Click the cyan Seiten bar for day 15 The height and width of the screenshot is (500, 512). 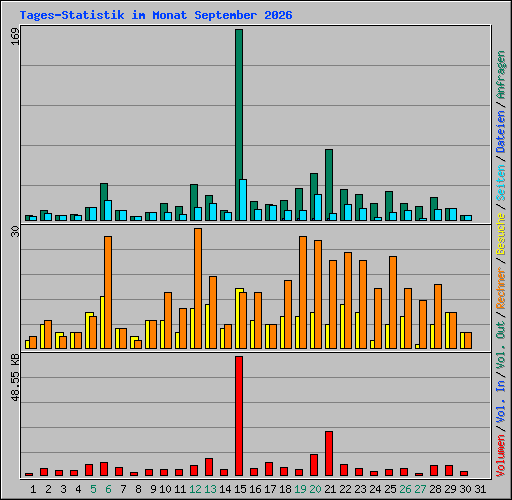pyautogui.click(x=243, y=200)
